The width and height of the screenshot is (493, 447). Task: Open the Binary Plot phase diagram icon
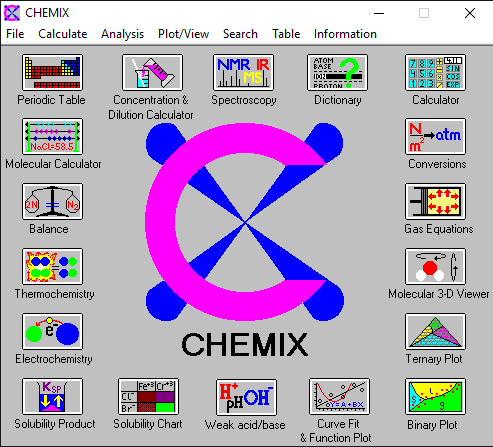(x=435, y=396)
